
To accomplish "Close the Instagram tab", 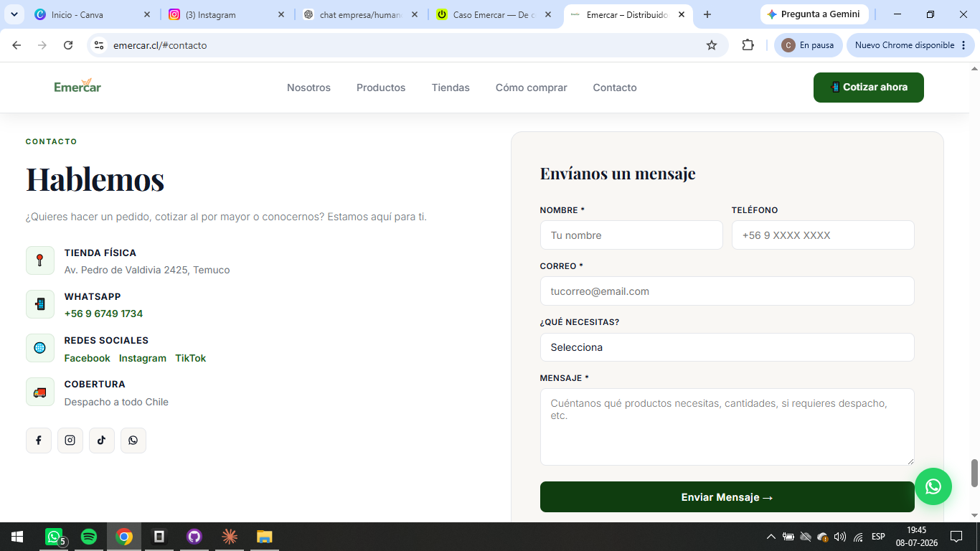I will [x=281, y=14].
